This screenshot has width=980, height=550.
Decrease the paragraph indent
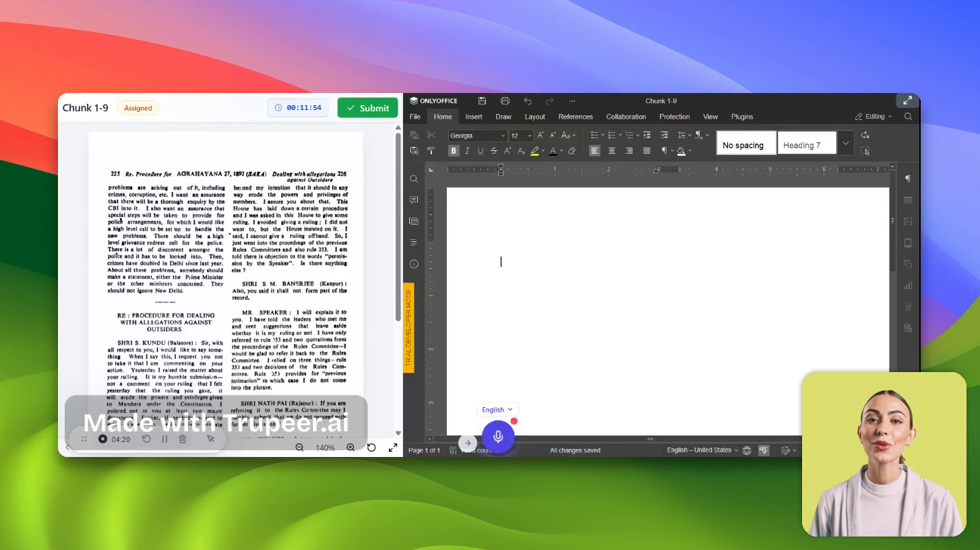coord(647,135)
